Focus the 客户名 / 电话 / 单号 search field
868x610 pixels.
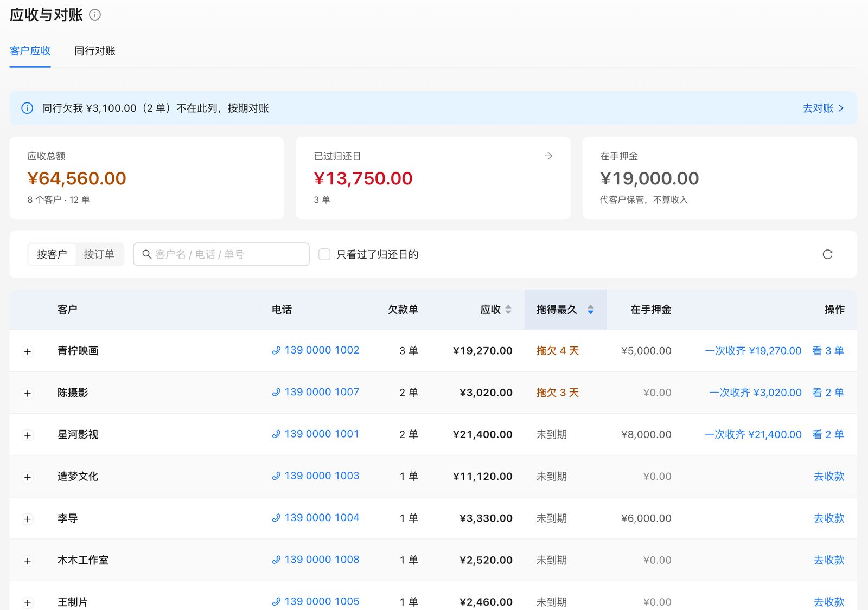[x=221, y=254]
